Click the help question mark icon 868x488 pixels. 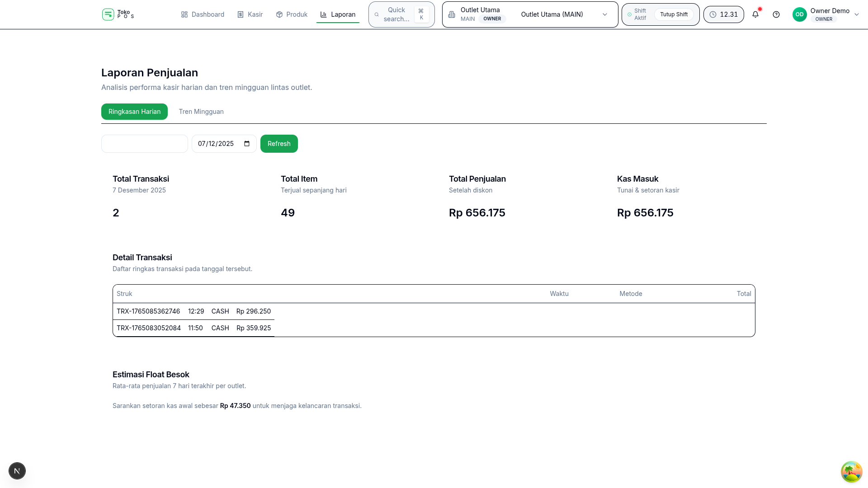(776, 14)
